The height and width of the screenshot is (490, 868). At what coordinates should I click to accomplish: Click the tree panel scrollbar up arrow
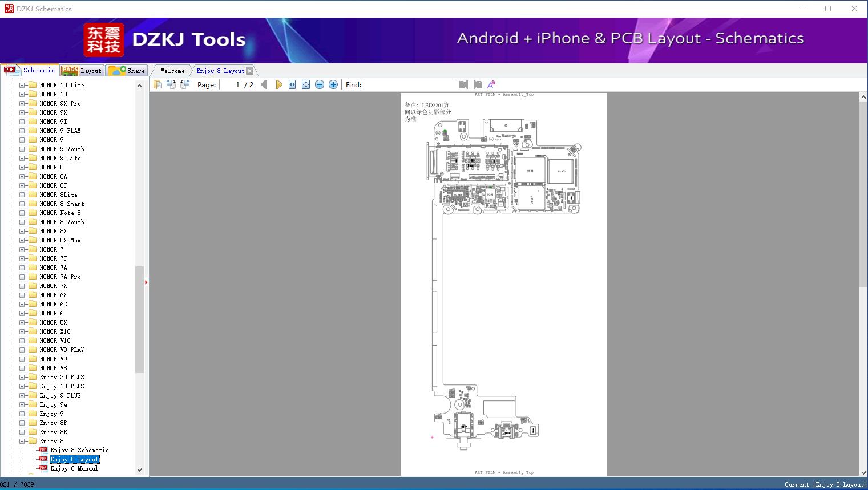pos(139,86)
